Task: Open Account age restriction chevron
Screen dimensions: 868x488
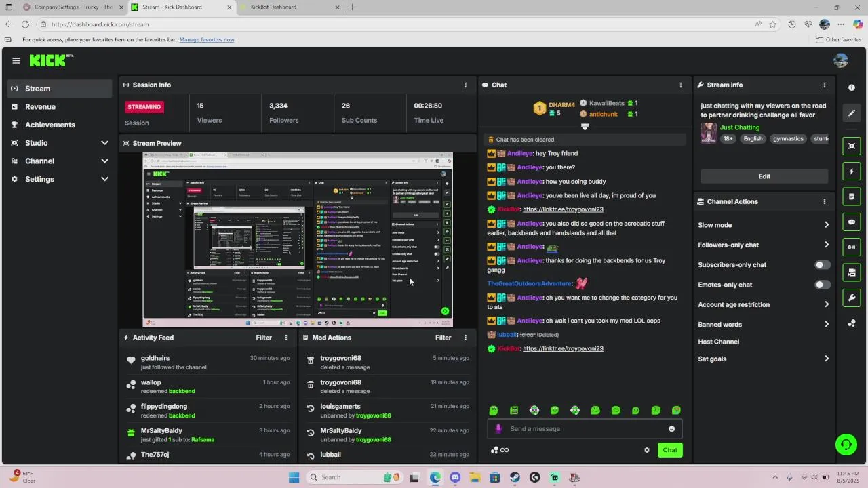Action: pyautogui.click(x=827, y=305)
